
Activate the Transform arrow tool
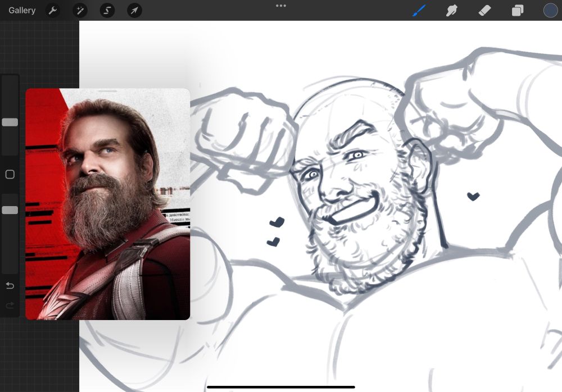tap(134, 11)
